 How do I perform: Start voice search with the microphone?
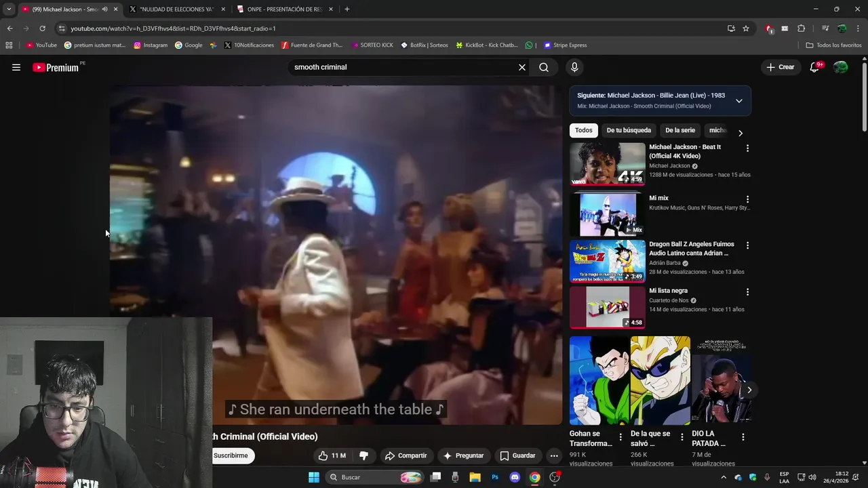tap(574, 67)
